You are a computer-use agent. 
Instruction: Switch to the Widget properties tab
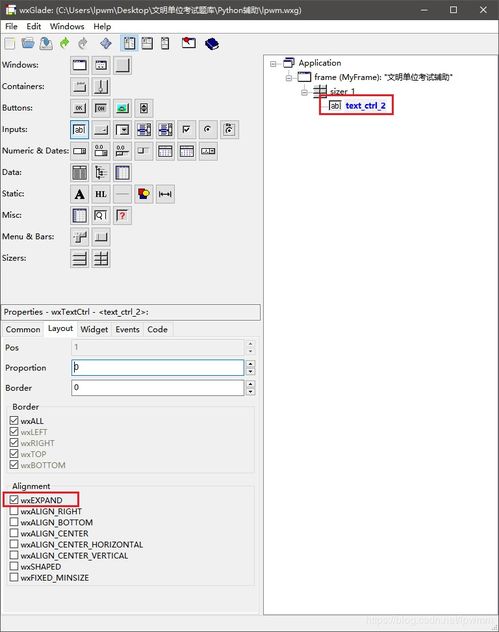(94, 329)
